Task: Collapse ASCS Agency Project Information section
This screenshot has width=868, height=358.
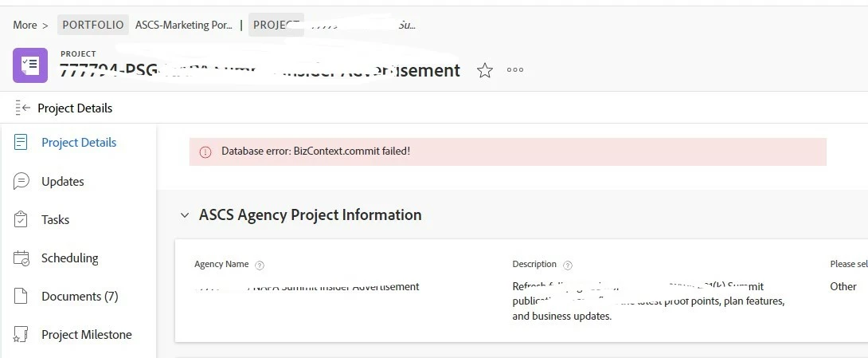Action: (x=185, y=215)
